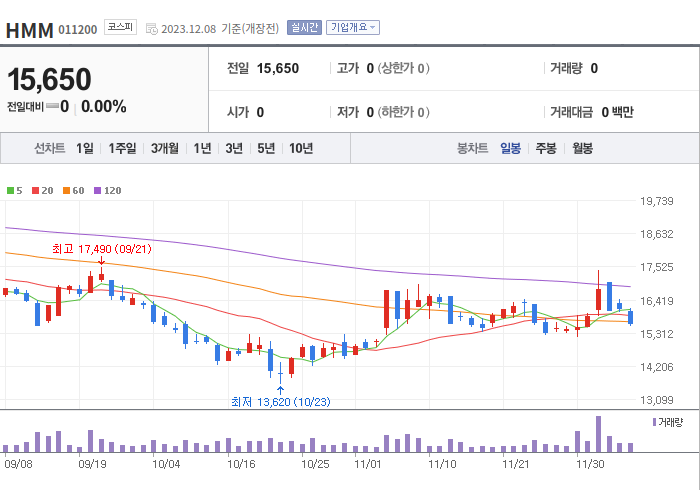Click the 전일 15,650 previous close value

tap(263, 68)
